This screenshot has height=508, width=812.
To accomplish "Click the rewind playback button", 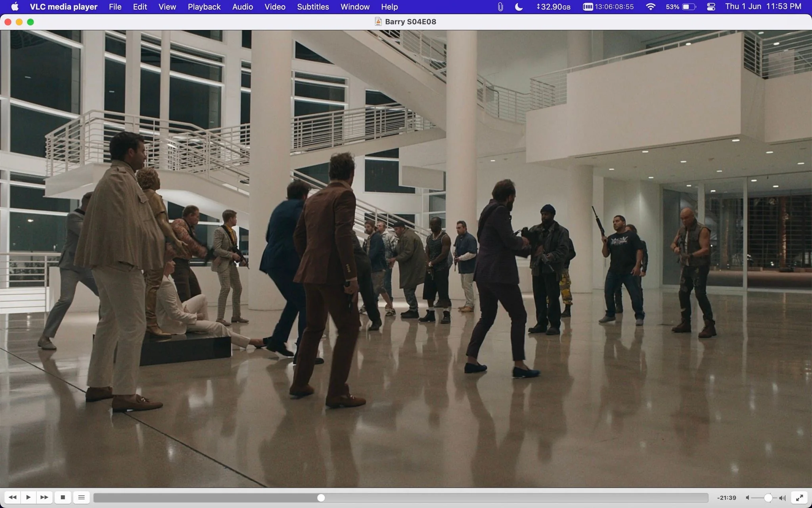I will click(x=12, y=497).
